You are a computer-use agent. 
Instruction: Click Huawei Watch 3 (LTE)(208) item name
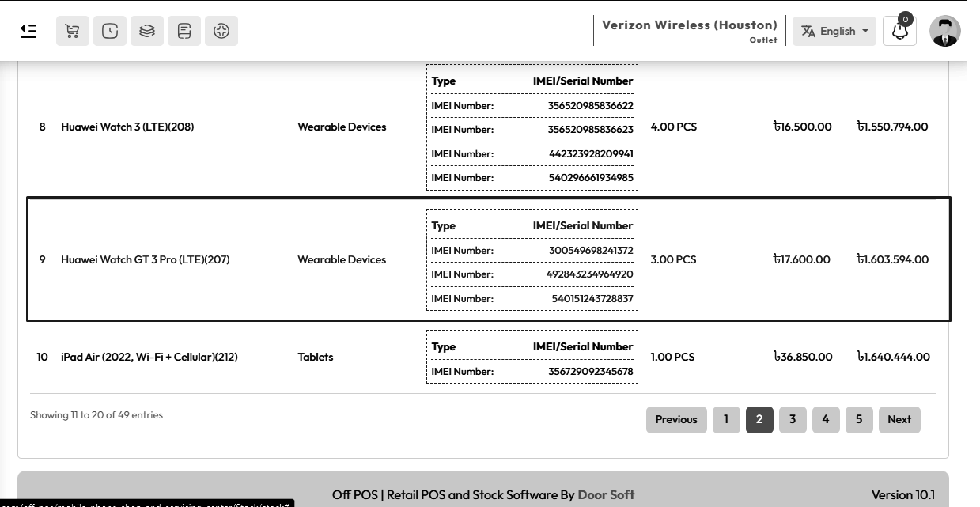pyautogui.click(x=127, y=127)
